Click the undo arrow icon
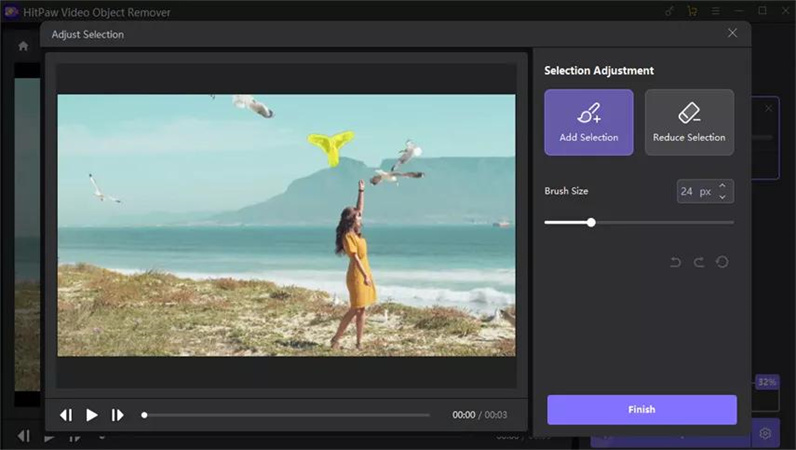Viewport: 796px width, 450px height. click(675, 262)
